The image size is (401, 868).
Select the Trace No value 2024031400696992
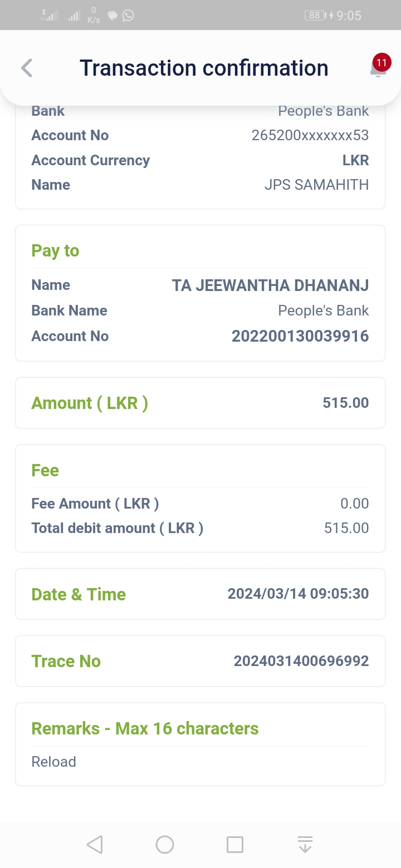[301, 661]
